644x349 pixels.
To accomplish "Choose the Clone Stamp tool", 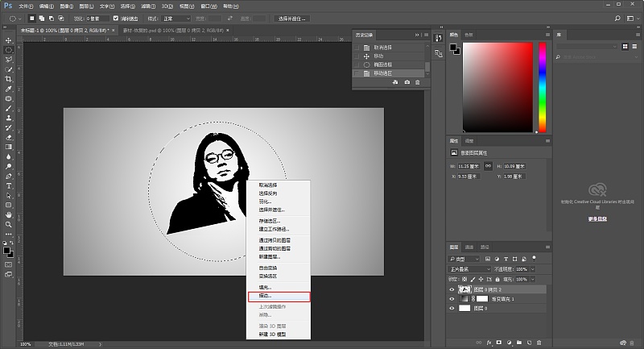I will (8, 118).
